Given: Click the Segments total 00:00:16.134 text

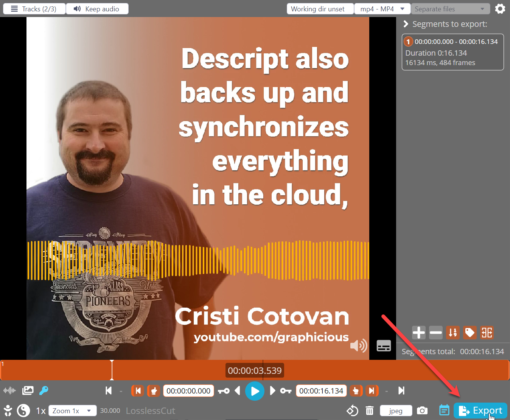Looking at the screenshot, I should click(452, 352).
